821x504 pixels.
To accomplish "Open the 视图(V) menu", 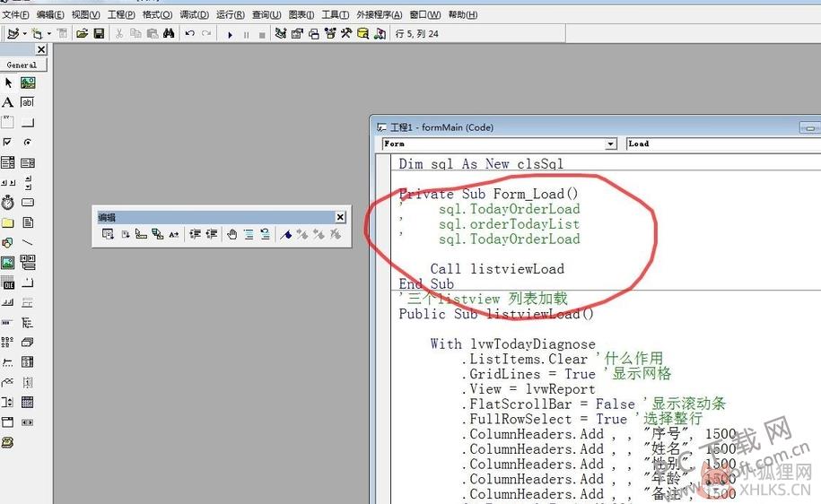I will tap(85, 14).
